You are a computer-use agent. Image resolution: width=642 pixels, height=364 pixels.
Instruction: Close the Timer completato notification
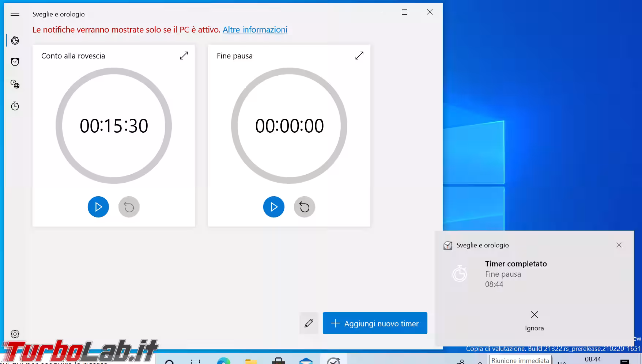point(619,245)
